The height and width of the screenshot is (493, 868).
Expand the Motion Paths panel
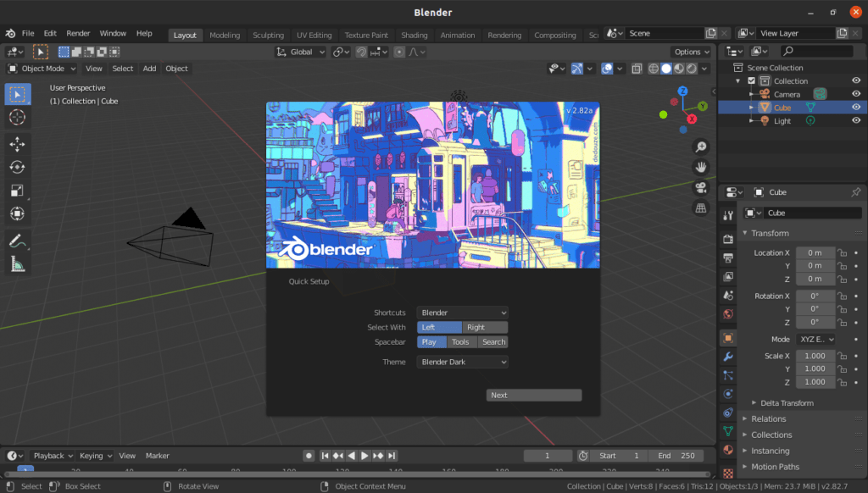(775, 467)
